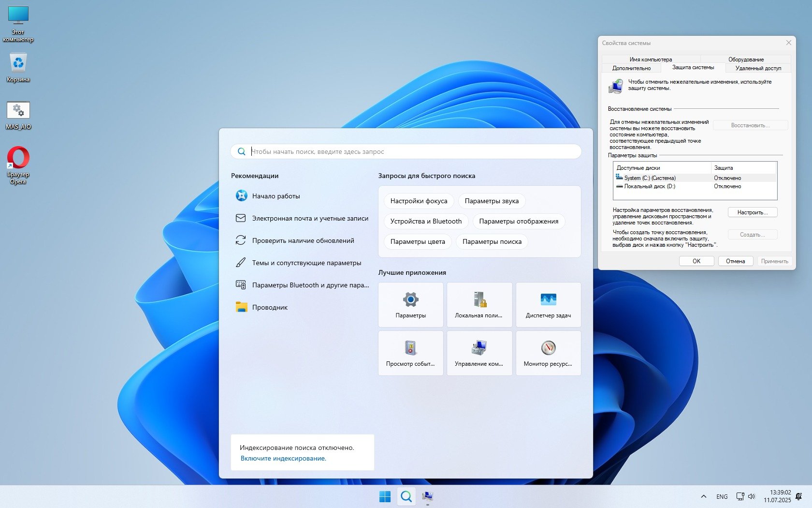Launch Диспетчер задач from best apps
The width and height of the screenshot is (812, 508).
tap(548, 305)
